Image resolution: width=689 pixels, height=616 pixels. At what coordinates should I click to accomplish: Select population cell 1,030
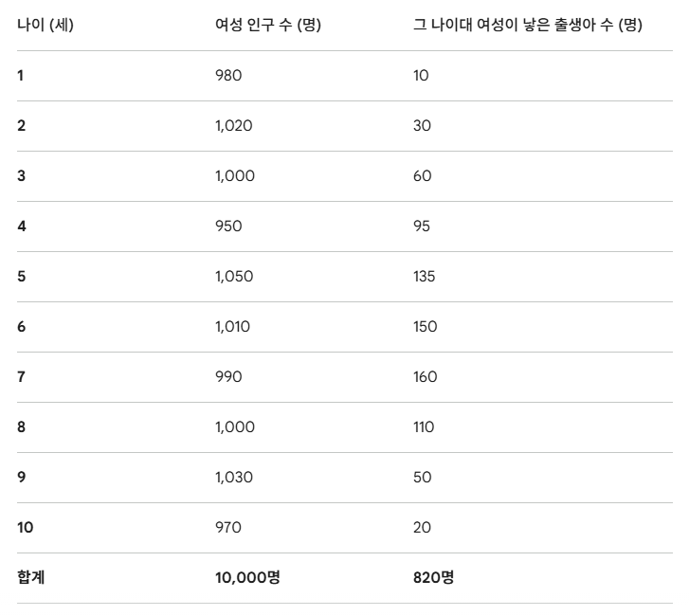coord(234,477)
